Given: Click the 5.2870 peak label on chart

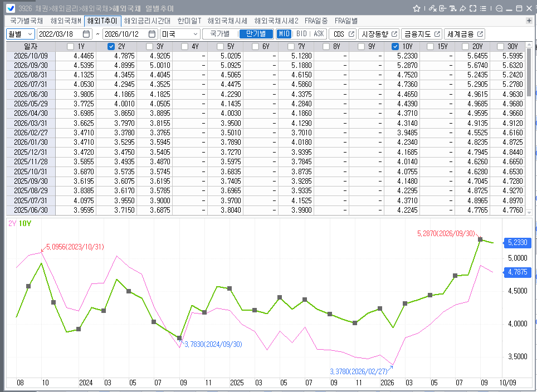Looking at the screenshot, I should click(446, 233).
